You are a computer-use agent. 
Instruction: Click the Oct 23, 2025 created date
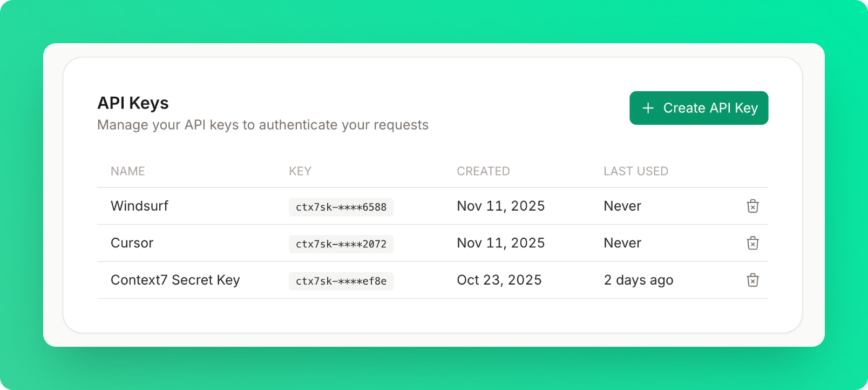pos(499,280)
